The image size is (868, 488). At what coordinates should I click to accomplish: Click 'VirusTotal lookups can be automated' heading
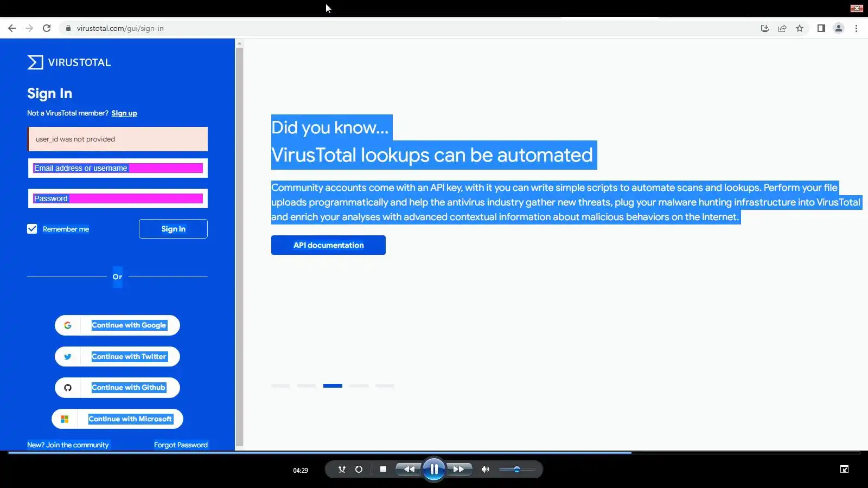[x=432, y=155]
